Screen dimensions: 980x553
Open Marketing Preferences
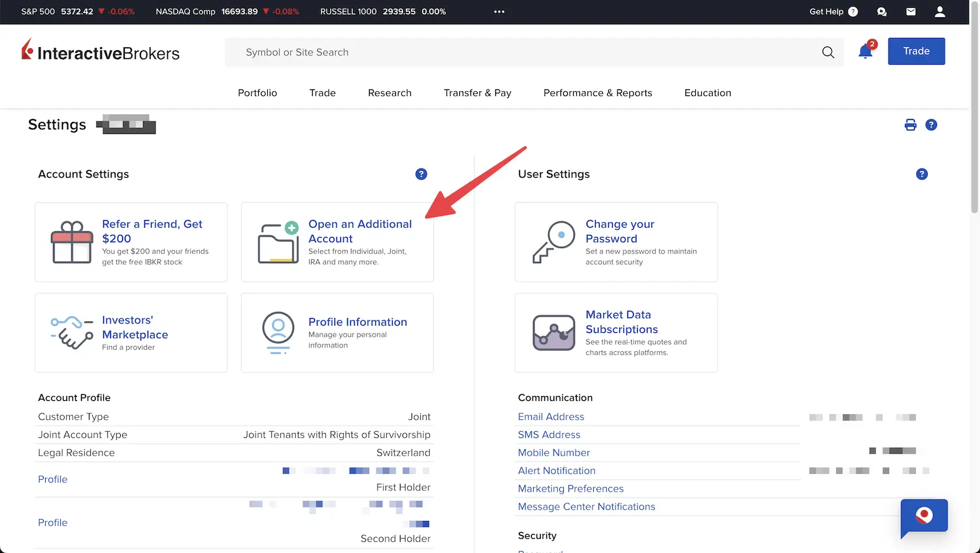570,488
